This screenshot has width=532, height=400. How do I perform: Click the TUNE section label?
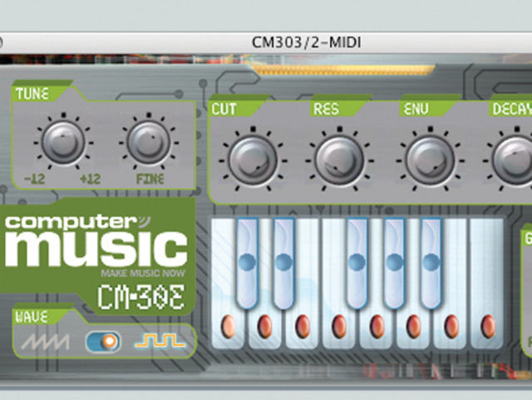(32, 94)
